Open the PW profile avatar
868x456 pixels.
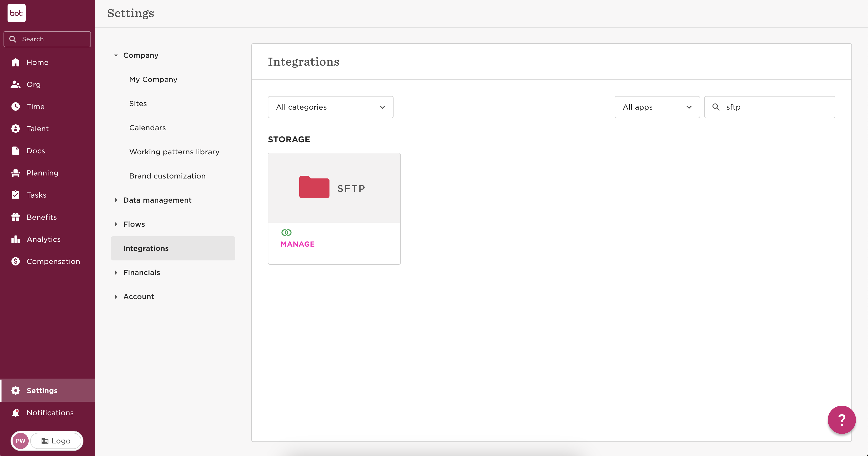click(x=21, y=441)
